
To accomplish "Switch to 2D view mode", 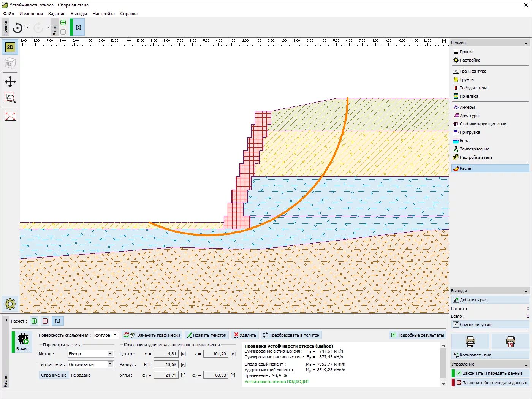I will (x=10, y=47).
